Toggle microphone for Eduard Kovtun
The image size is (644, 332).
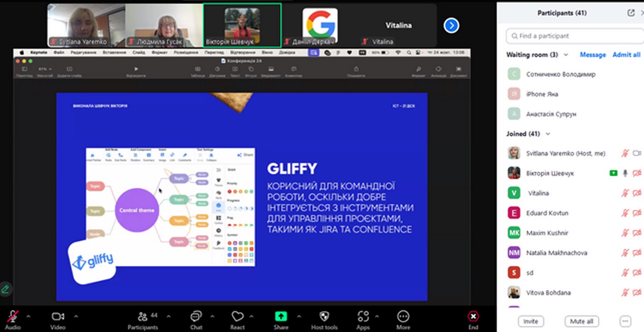pyautogui.click(x=625, y=213)
